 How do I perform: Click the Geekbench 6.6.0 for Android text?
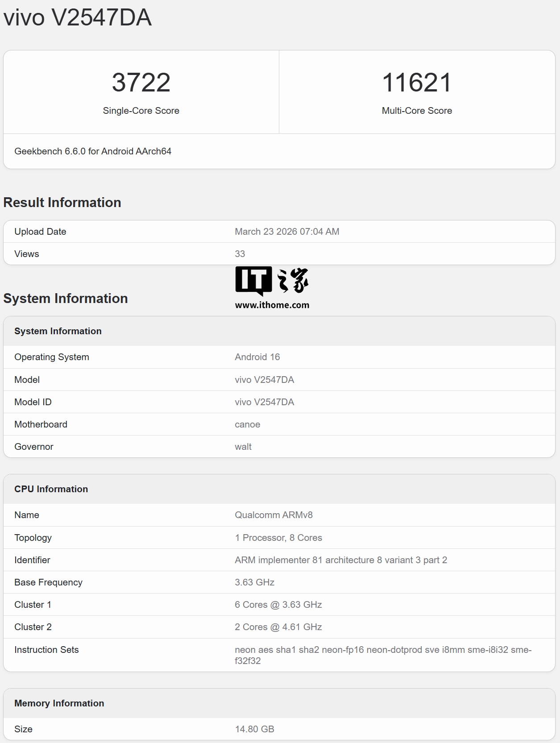tap(93, 151)
